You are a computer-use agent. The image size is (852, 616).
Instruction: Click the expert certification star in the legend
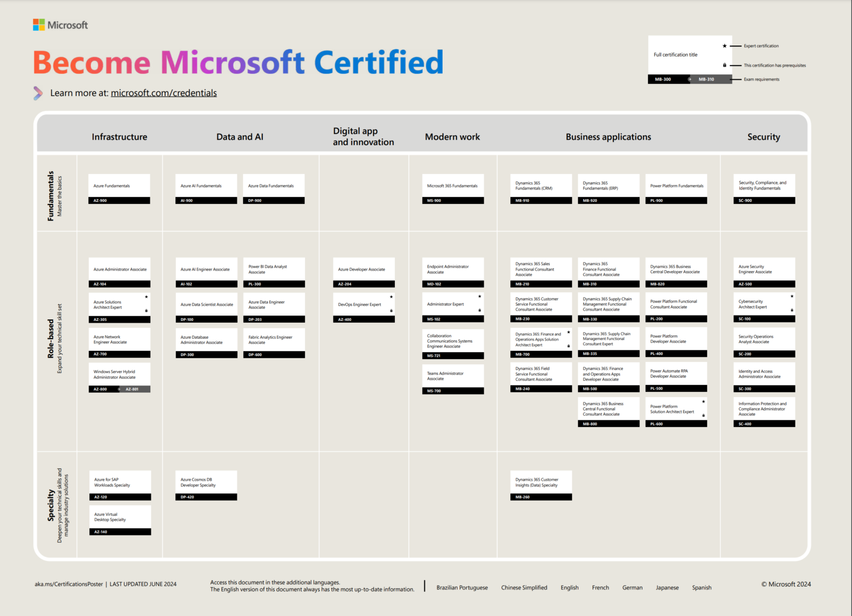point(724,46)
